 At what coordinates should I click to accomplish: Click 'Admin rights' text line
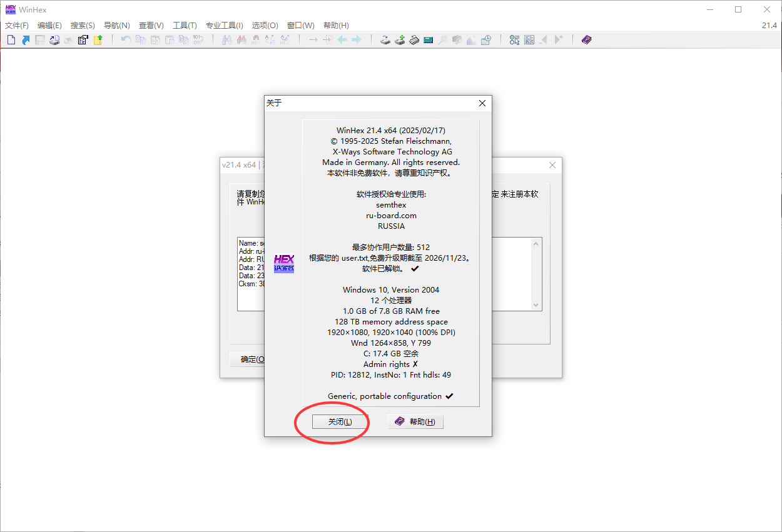tap(387, 364)
